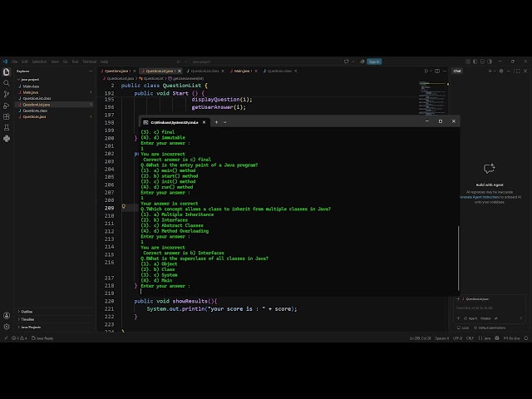This screenshot has width=532, height=399.
Task: Click the Sign In button
Action: point(374,62)
